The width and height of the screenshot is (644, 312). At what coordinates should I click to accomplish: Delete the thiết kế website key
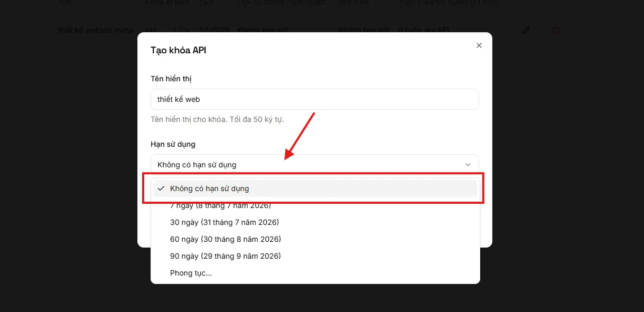tap(555, 30)
